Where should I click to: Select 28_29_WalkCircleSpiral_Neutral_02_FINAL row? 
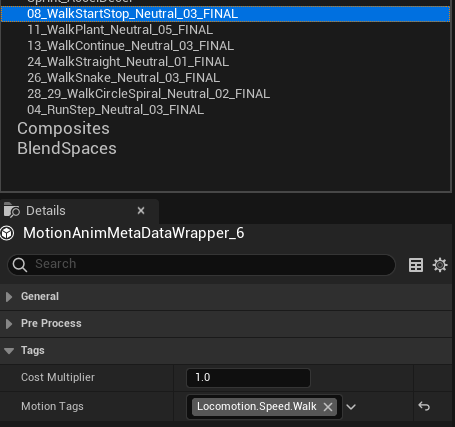point(225,94)
